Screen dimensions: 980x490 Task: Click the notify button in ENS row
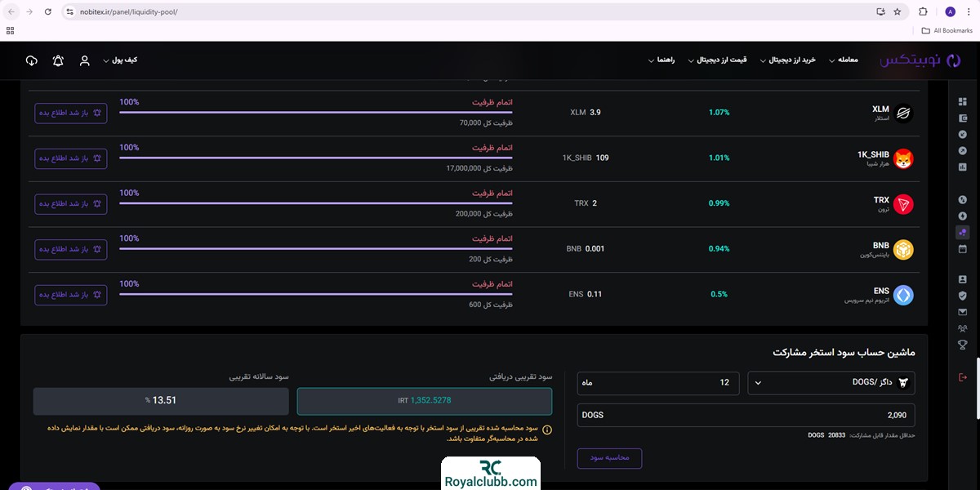[70, 295]
